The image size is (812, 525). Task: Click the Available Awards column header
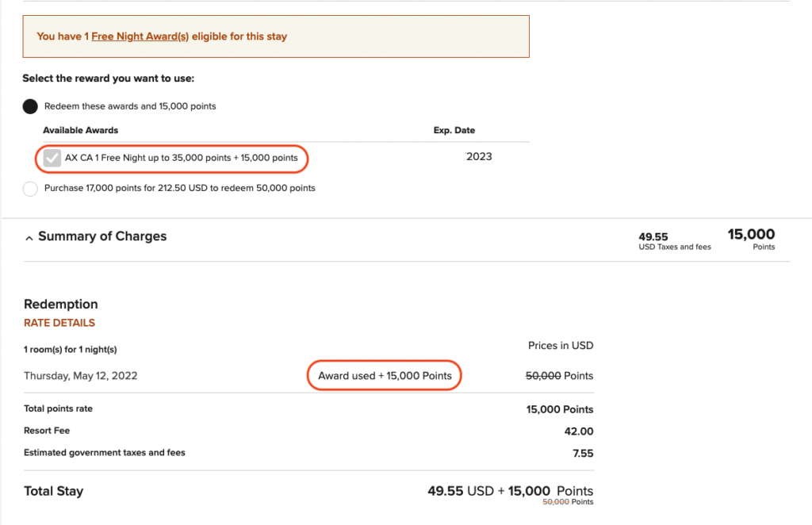[81, 130]
